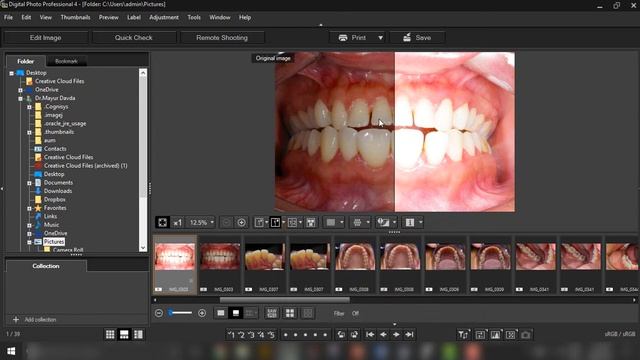Click the plus icon to enlarge thumbnails
The width and height of the screenshot is (640, 360).
[202, 313]
